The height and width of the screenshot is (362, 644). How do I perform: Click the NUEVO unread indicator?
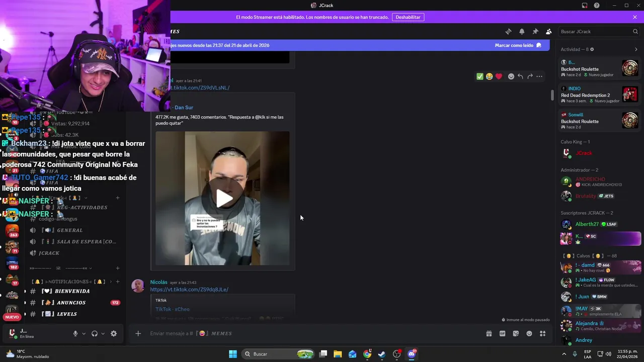click(x=12, y=317)
